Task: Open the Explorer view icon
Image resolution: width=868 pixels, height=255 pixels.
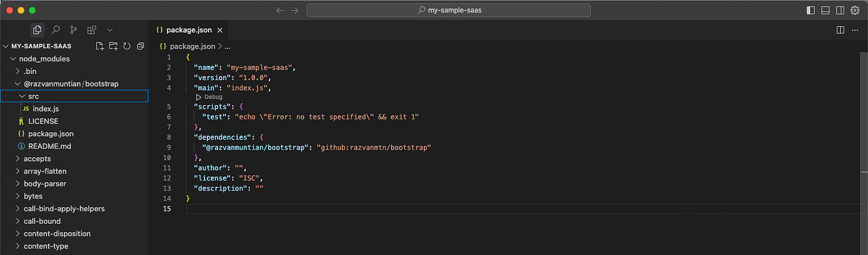Action: [38, 29]
